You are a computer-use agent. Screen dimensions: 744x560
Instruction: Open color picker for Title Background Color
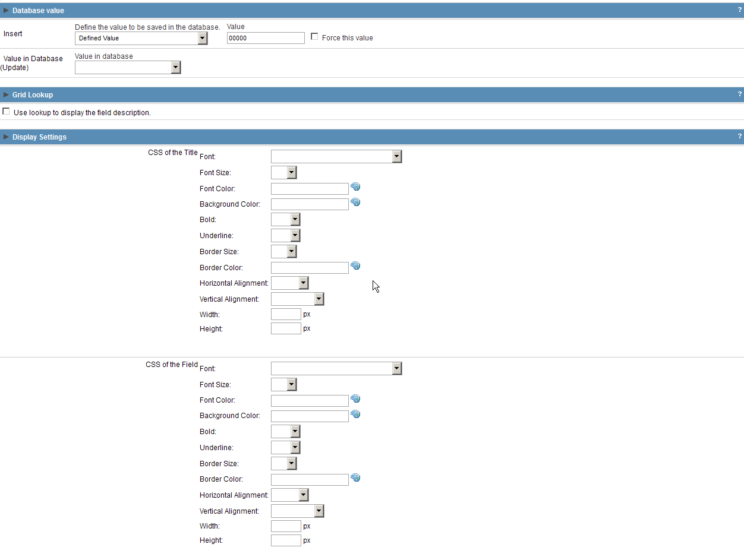point(355,203)
